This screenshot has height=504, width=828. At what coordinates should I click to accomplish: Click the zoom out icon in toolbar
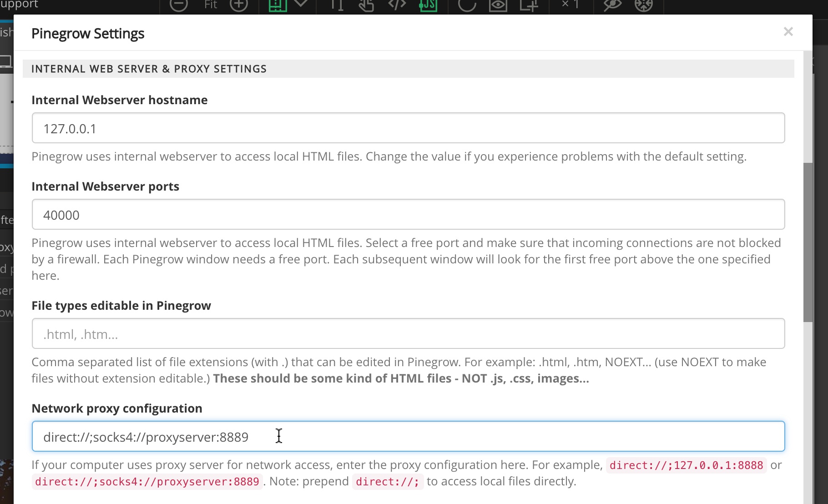coord(179,5)
